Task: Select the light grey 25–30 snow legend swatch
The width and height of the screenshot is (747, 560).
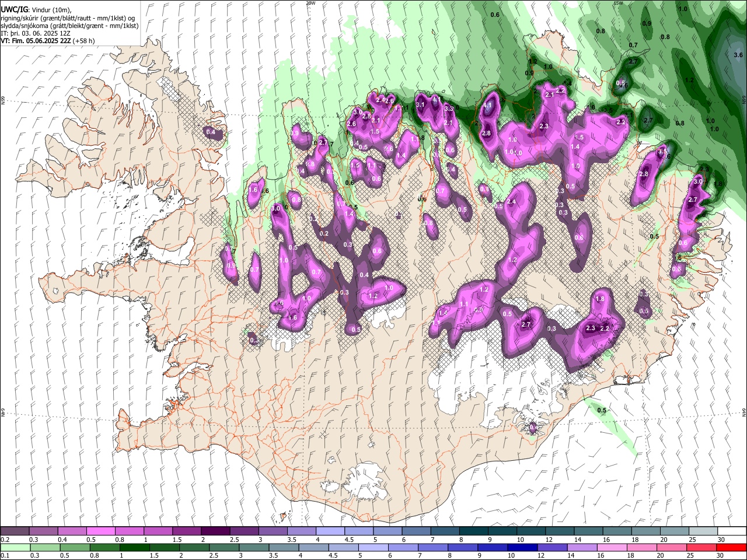Action: pyautogui.click(x=703, y=531)
